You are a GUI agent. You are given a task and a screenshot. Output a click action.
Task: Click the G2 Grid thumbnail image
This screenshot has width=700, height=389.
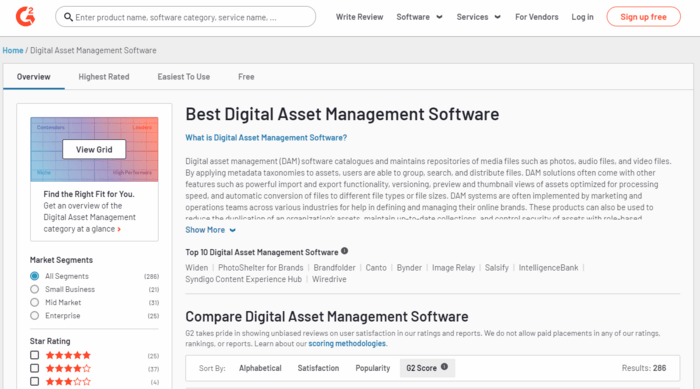click(94, 150)
